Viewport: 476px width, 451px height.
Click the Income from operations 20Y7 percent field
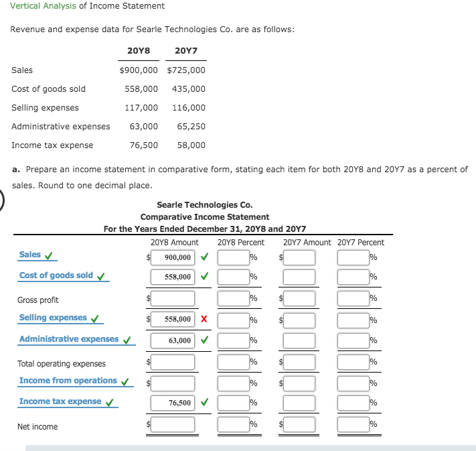click(353, 383)
